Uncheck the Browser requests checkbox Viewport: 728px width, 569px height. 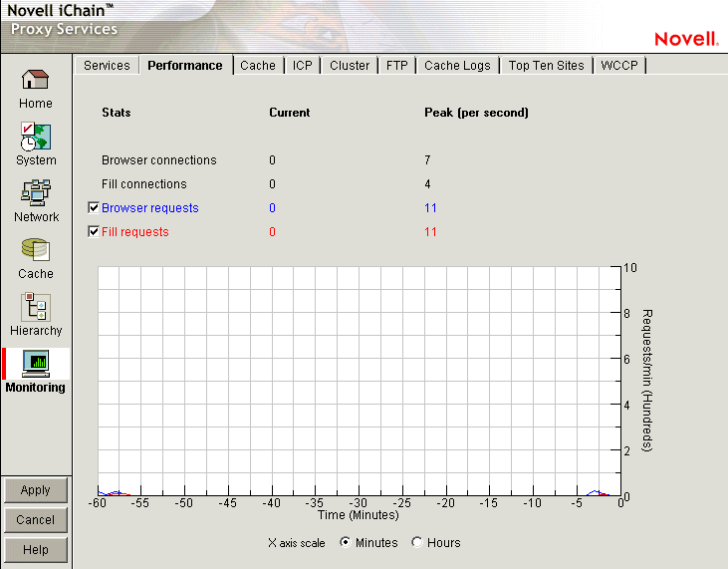94,207
